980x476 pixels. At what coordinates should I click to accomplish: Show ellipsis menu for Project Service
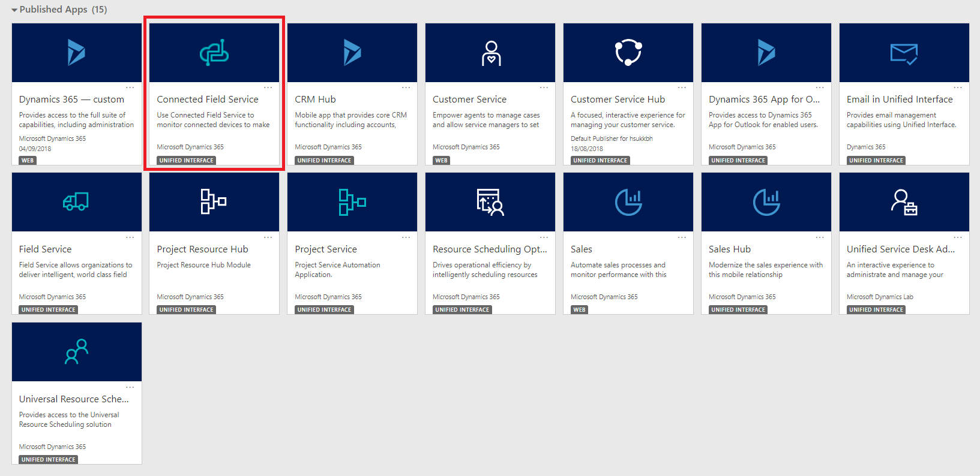click(x=406, y=237)
